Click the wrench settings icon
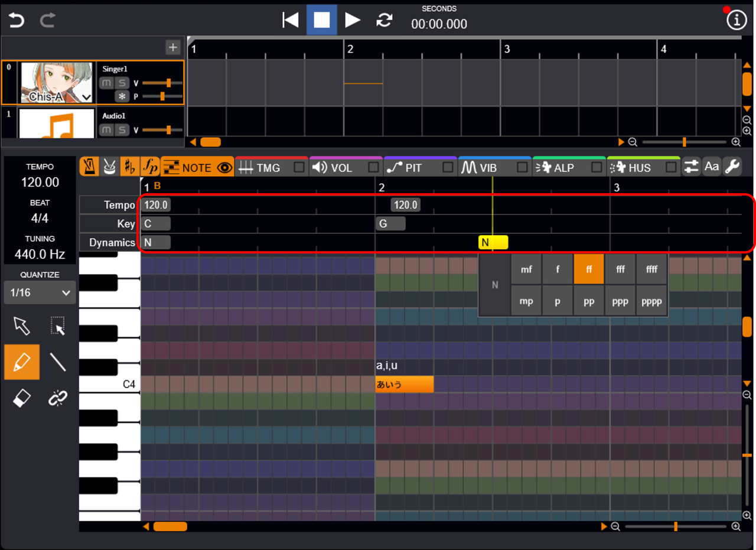Viewport: 756px width, 550px height. 732,167
